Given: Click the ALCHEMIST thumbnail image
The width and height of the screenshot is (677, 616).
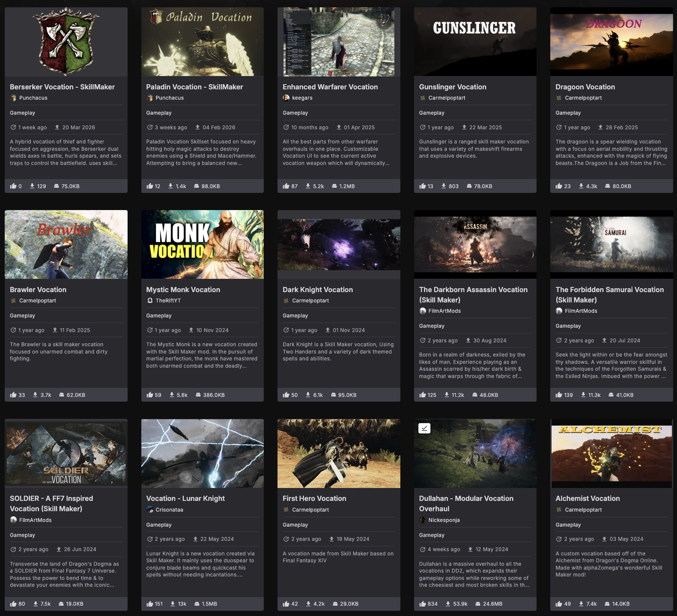Looking at the screenshot, I should point(612,454).
